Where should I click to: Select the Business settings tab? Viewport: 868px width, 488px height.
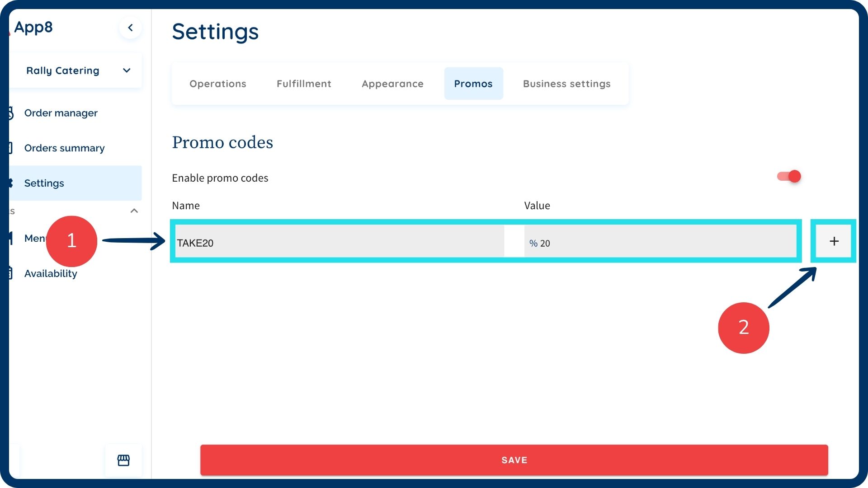pyautogui.click(x=566, y=84)
